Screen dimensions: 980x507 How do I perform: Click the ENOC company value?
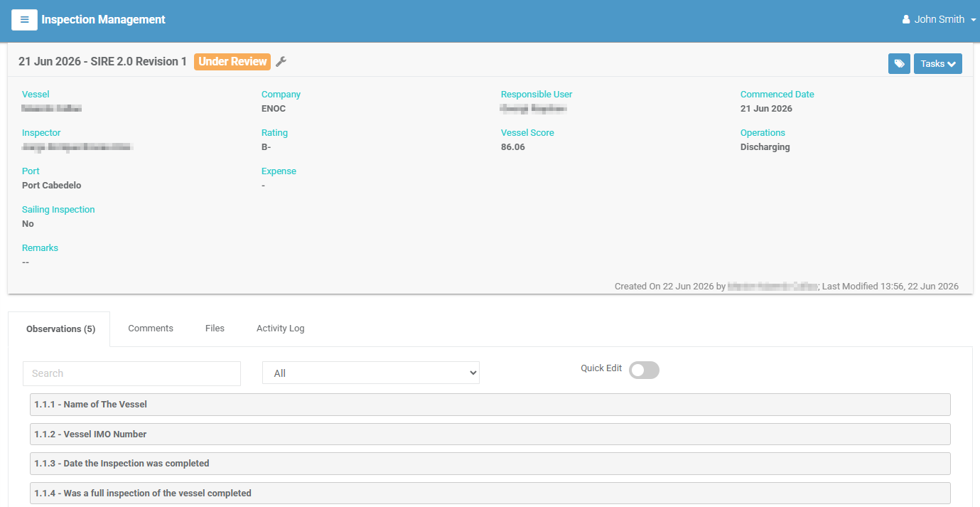(274, 109)
